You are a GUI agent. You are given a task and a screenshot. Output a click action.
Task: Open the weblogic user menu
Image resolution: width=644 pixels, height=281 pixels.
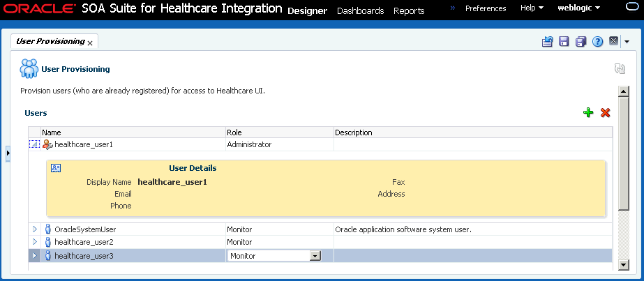pos(578,8)
